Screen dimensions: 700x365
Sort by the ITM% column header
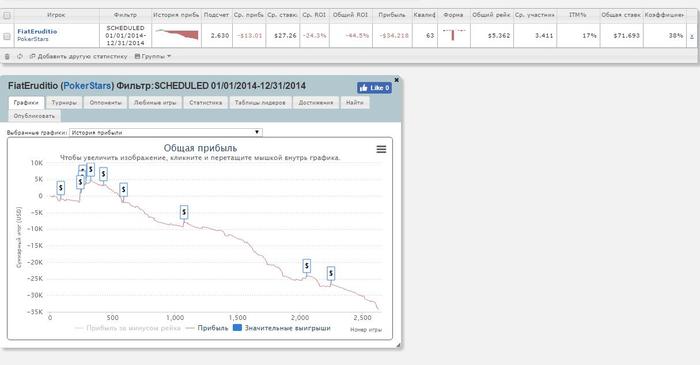(578, 15)
